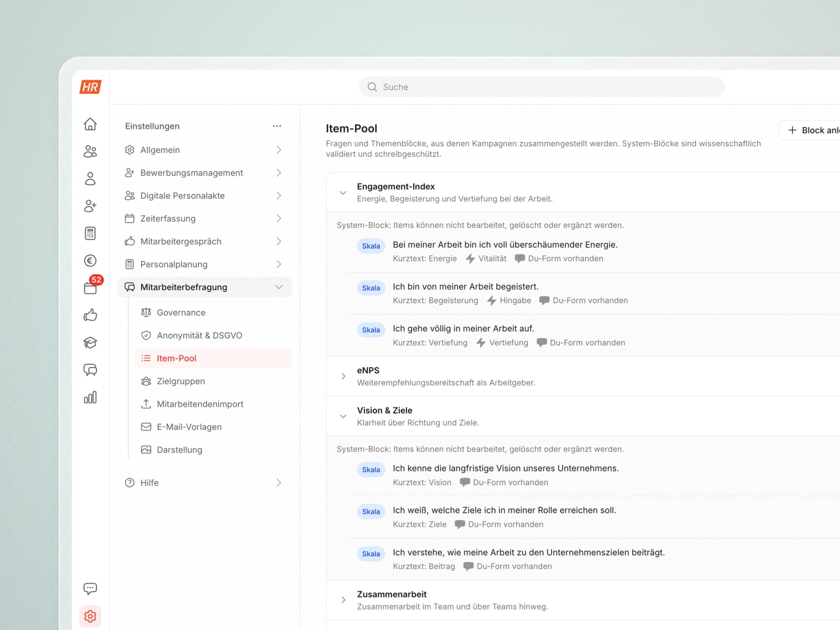840x630 pixels.
Task: Select the Item-Pool submenu item
Action: [x=213, y=358]
